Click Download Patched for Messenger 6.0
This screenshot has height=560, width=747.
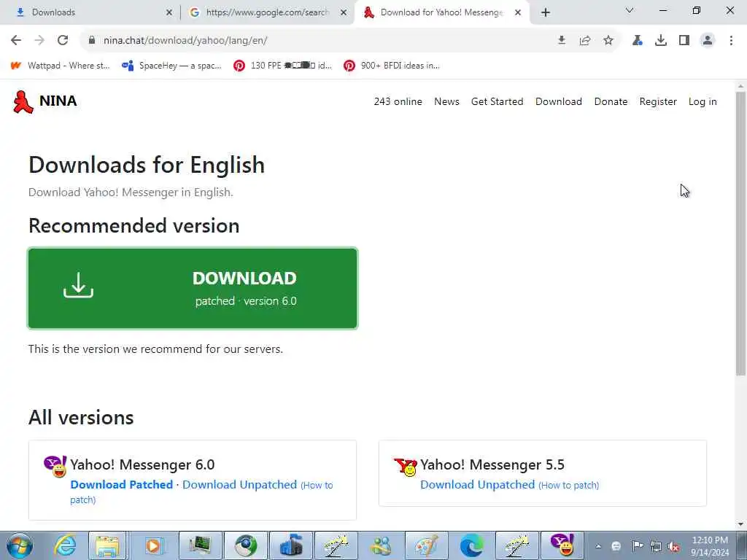point(122,485)
